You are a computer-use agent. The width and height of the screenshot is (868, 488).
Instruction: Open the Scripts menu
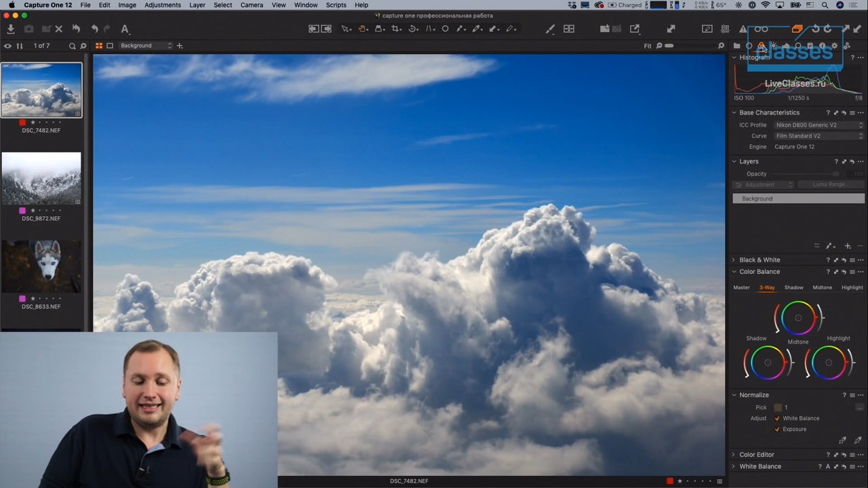coord(336,5)
